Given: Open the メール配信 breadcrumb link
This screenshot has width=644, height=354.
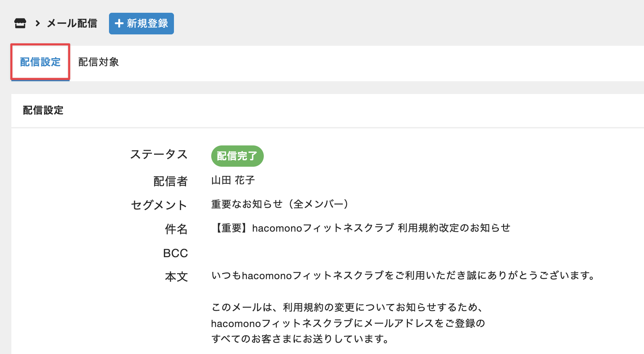Looking at the screenshot, I should click(x=72, y=23).
